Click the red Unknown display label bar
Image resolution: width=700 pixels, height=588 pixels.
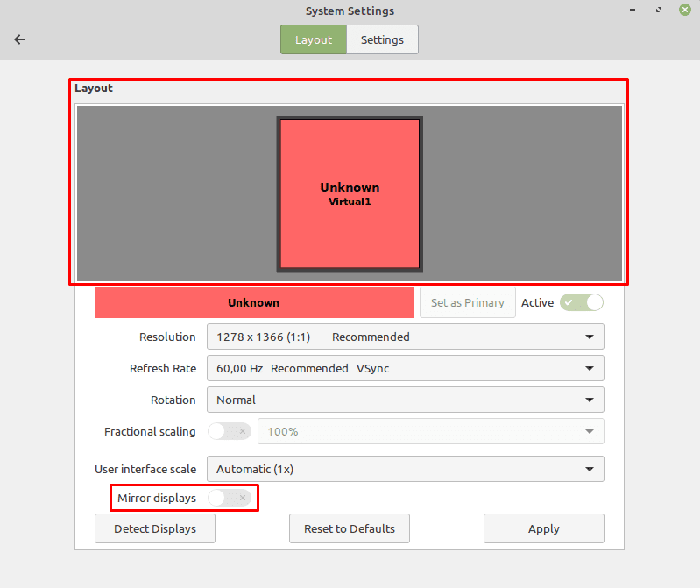pos(254,302)
